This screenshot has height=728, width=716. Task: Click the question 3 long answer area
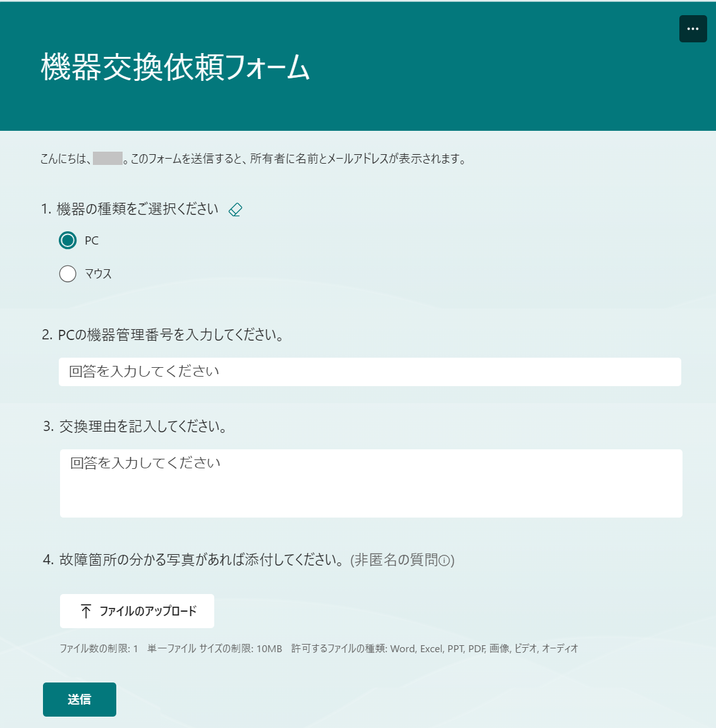[x=370, y=483]
